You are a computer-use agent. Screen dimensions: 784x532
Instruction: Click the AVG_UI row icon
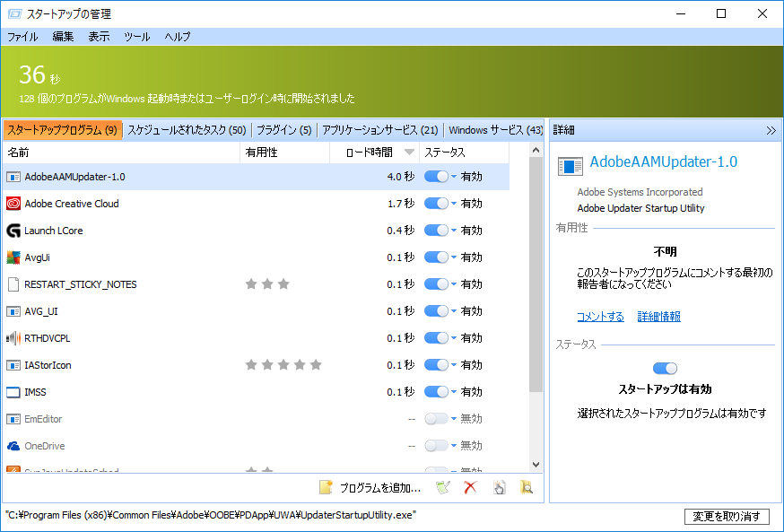pos(13,311)
